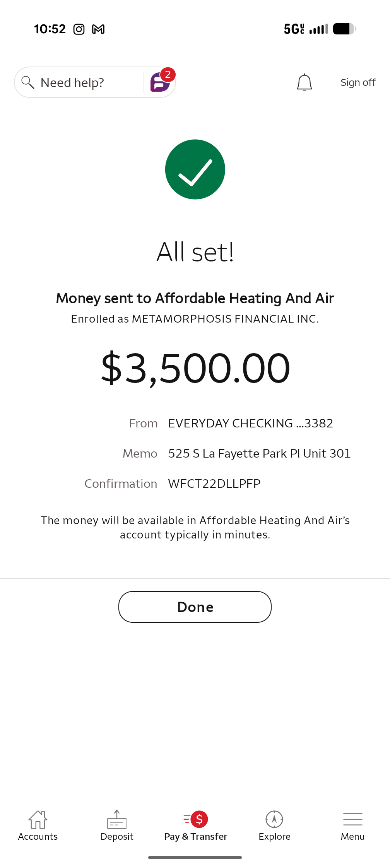Click the Instagram status bar icon
This screenshot has height=868, width=390.
click(x=79, y=29)
